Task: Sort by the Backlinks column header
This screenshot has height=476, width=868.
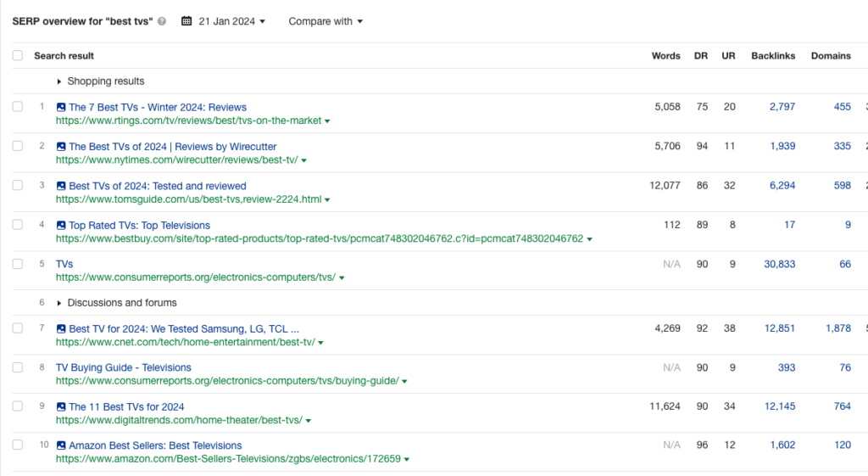Action: click(772, 56)
